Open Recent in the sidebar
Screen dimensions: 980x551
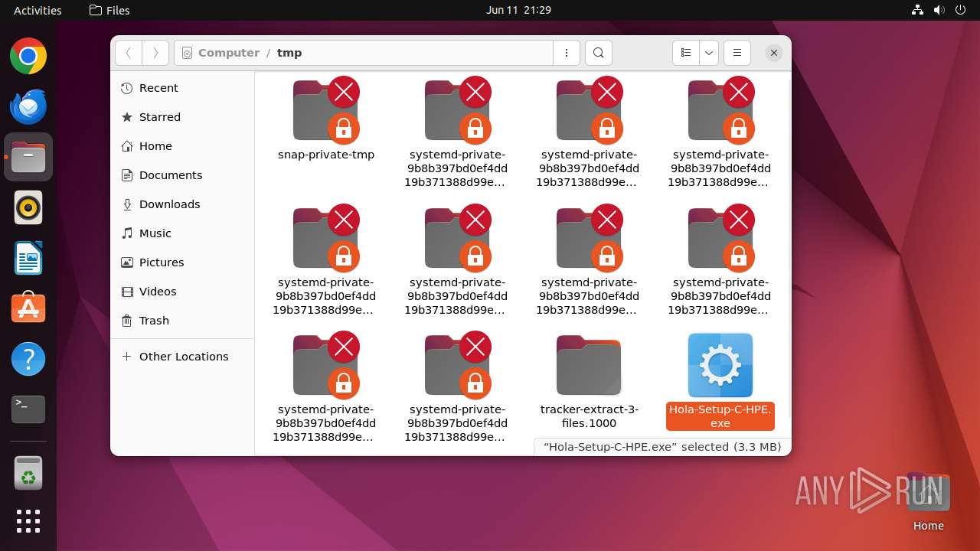point(182,88)
